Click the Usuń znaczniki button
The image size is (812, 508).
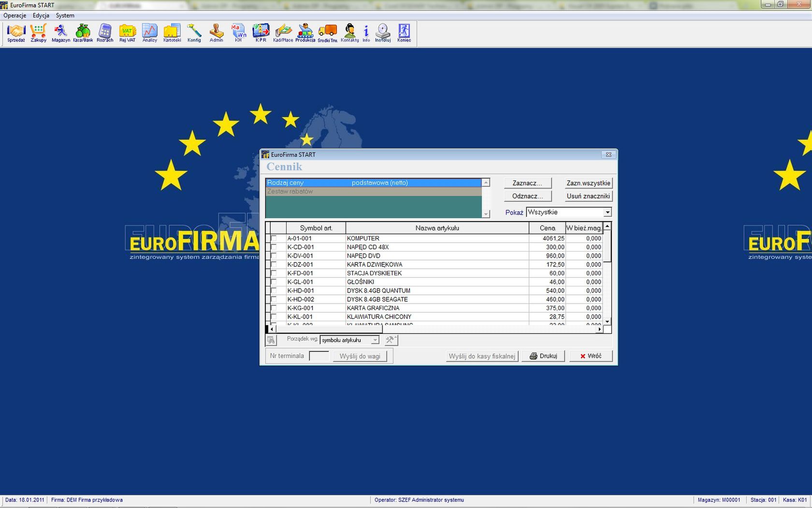pyautogui.click(x=588, y=196)
